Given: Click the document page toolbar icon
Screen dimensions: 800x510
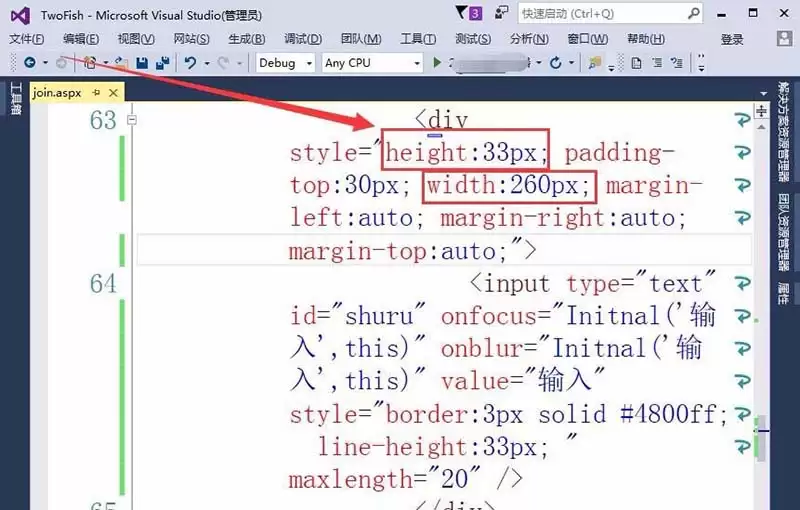Looking at the screenshot, I should click(636, 63).
